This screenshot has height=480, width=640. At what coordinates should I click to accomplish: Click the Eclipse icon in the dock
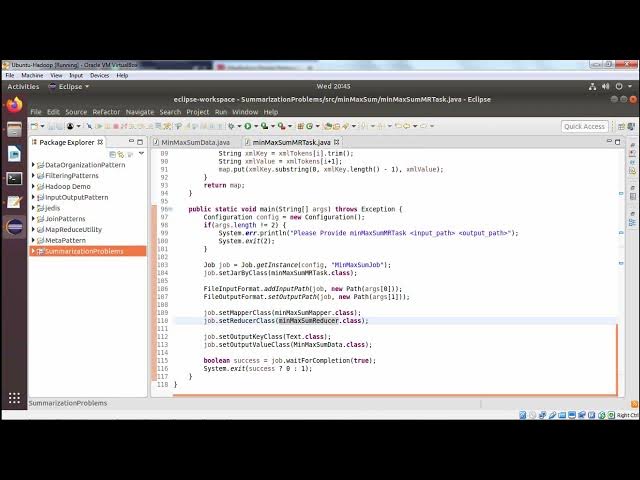[15, 227]
